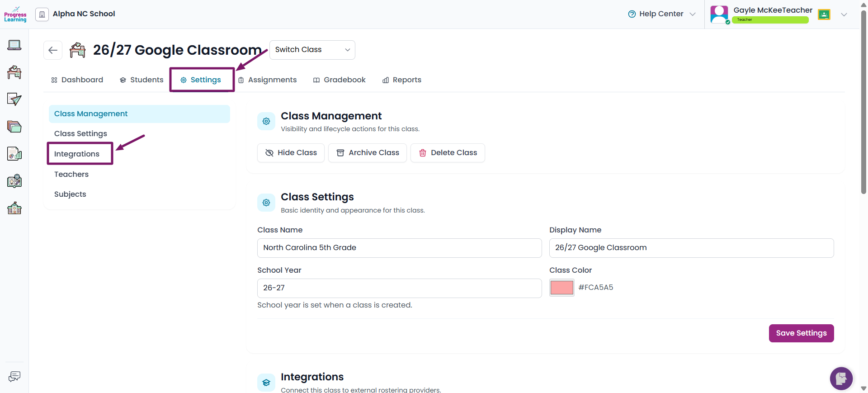Click the Class Name input field
Viewport: 868px width, 393px height.
point(400,248)
